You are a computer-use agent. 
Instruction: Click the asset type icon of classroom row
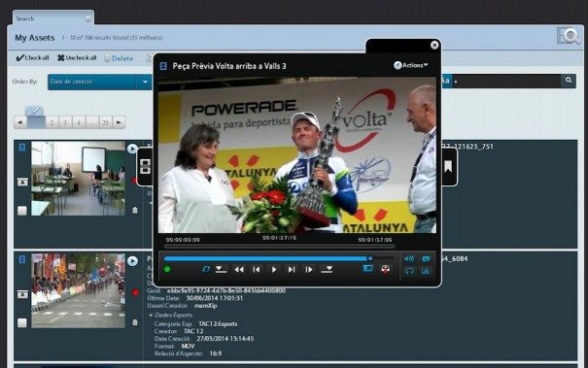(x=22, y=148)
